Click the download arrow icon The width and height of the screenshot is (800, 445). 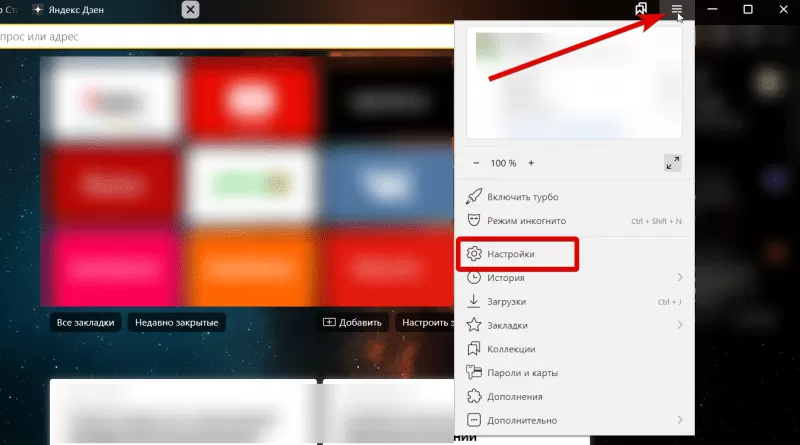tap(473, 301)
